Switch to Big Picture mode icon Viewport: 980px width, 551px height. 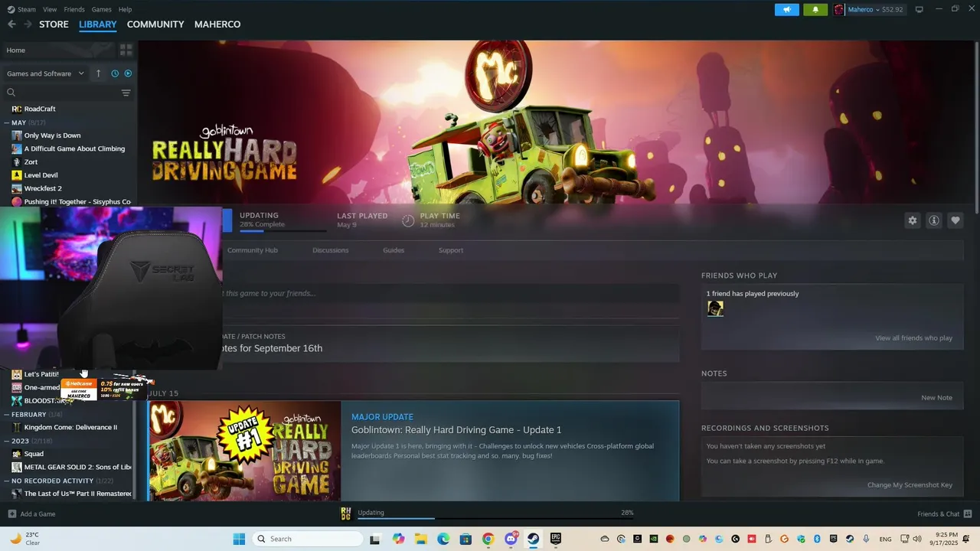(x=920, y=9)
